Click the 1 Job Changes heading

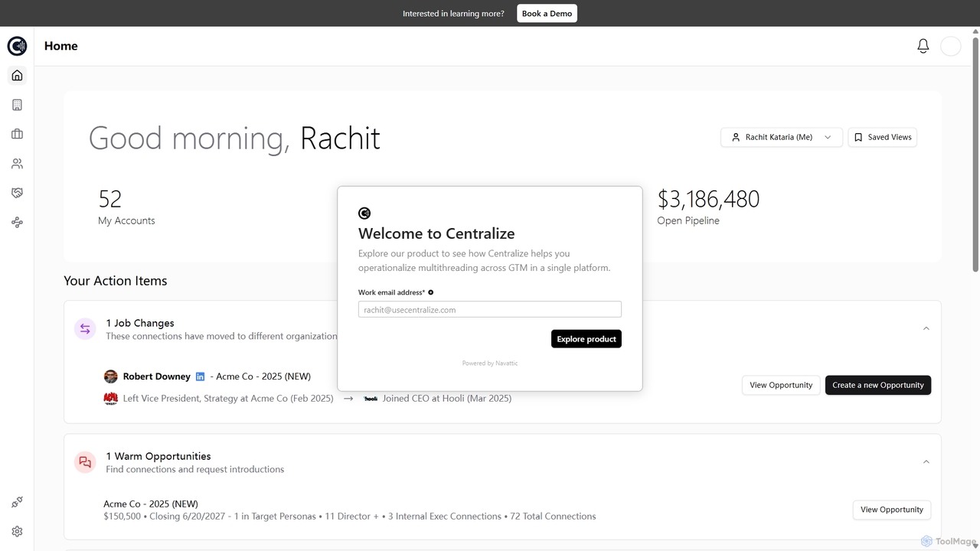(140, 323)
